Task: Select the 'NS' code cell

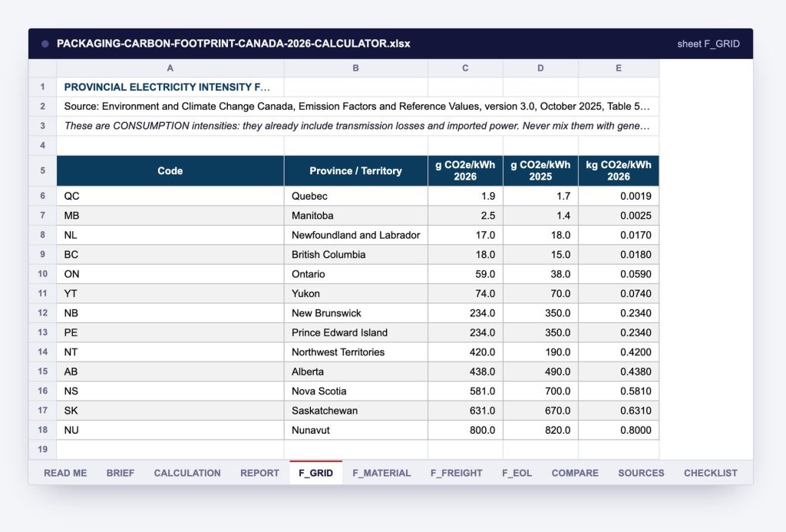Action: [x=170, y=391]
